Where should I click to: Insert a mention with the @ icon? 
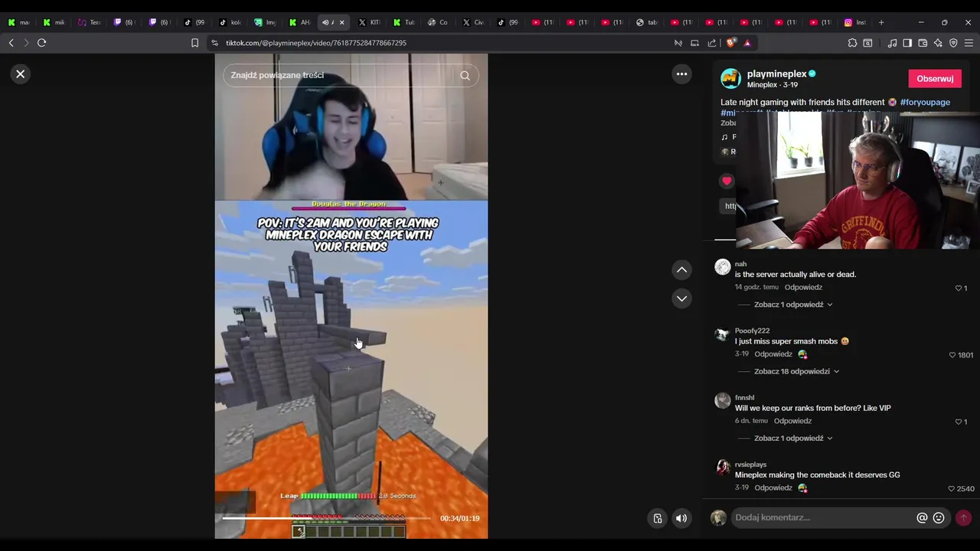[922, 518]
